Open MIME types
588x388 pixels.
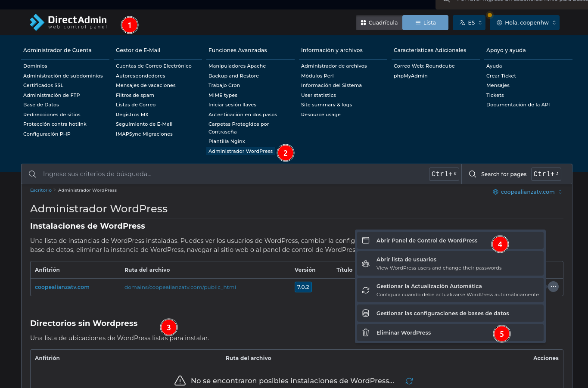click(223, 95)
